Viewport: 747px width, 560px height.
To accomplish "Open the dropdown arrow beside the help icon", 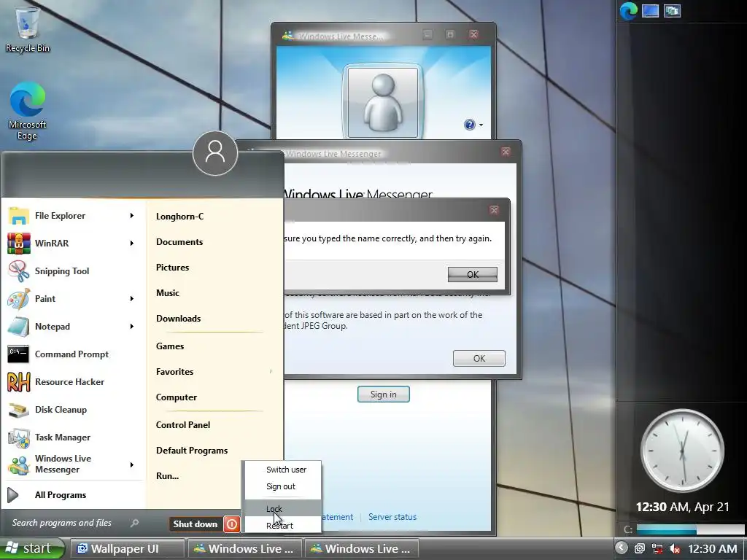I will [481, 125].
